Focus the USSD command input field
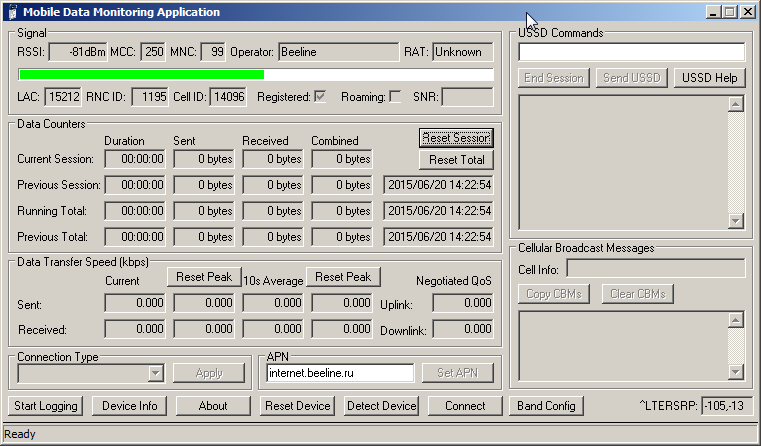 click(631, 52)
